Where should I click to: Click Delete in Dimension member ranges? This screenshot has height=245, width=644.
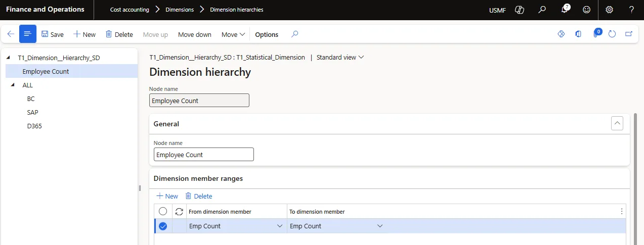point(198,196)
